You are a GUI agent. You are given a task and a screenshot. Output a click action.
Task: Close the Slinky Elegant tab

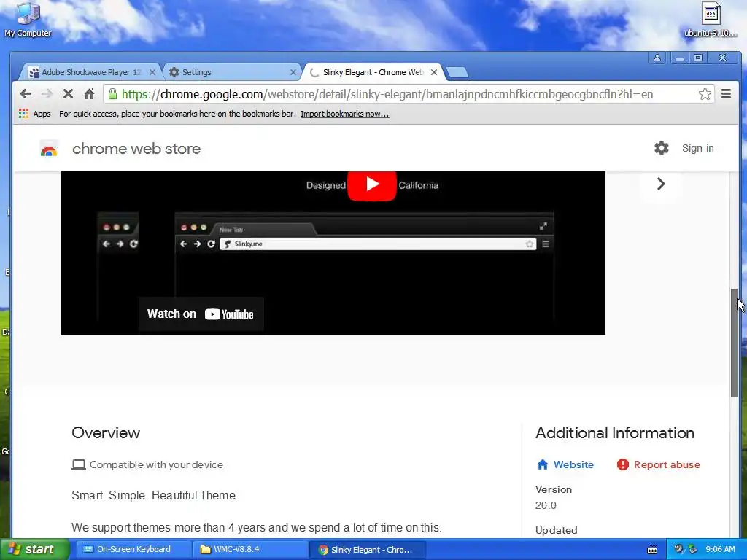[433, 72]
